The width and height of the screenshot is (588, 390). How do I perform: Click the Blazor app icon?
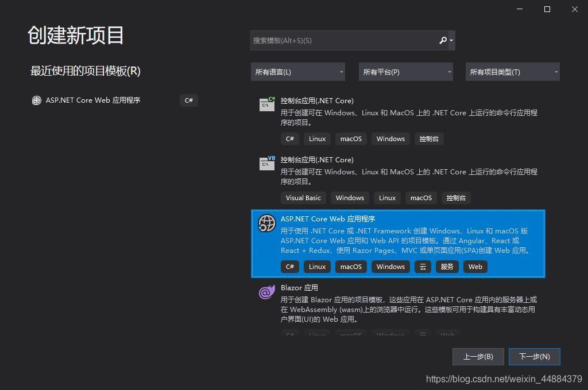[267, 292]
